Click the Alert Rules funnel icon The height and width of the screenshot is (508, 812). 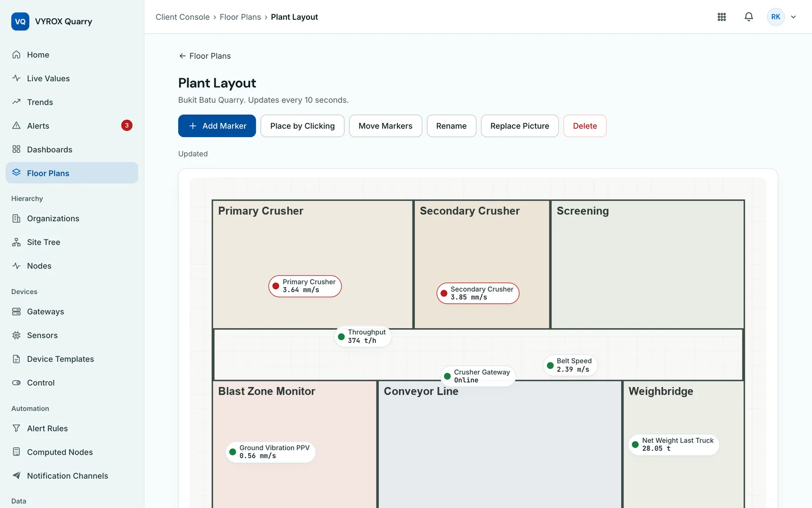tap(16, 428)
